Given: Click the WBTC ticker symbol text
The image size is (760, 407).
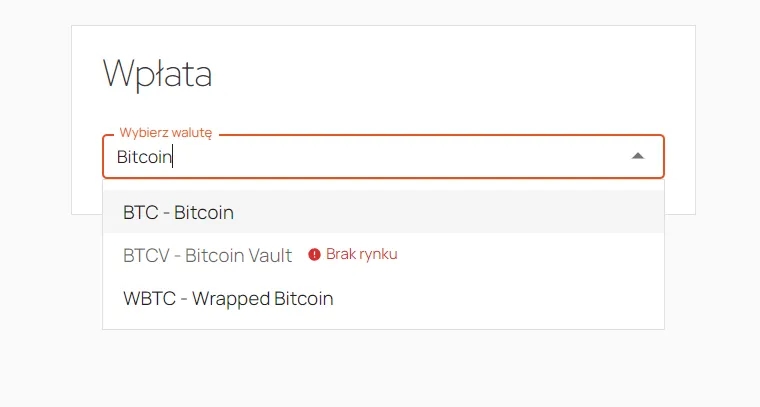Looking at the screenshot, I should 149,298.
